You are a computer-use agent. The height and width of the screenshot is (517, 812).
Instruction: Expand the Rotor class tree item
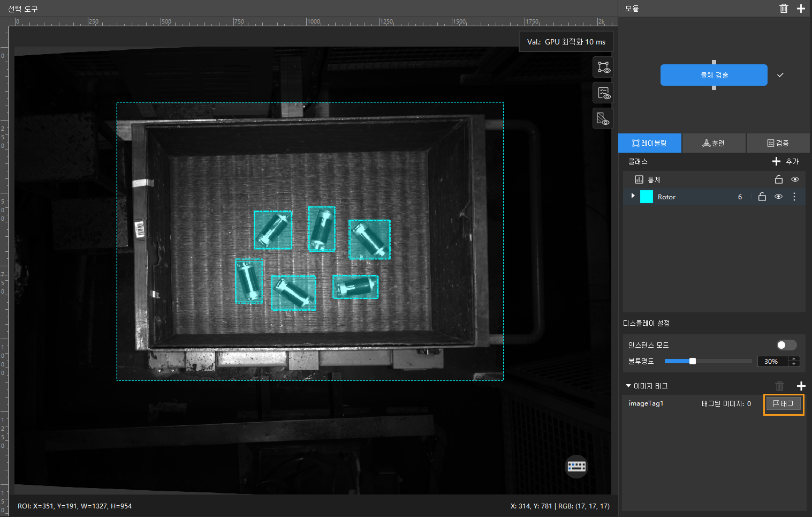(x=633, y=196)
